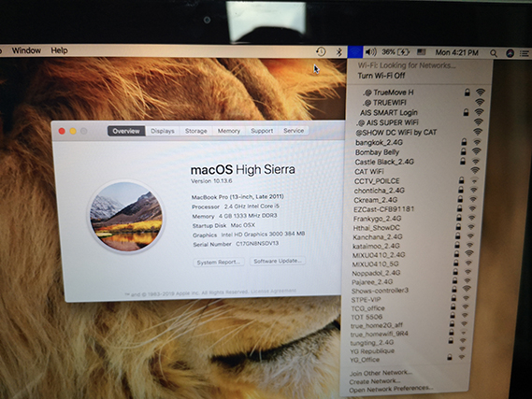Open the volume speaker icon in menu bar
Screen dimensions: 532x399
point(371,52)
